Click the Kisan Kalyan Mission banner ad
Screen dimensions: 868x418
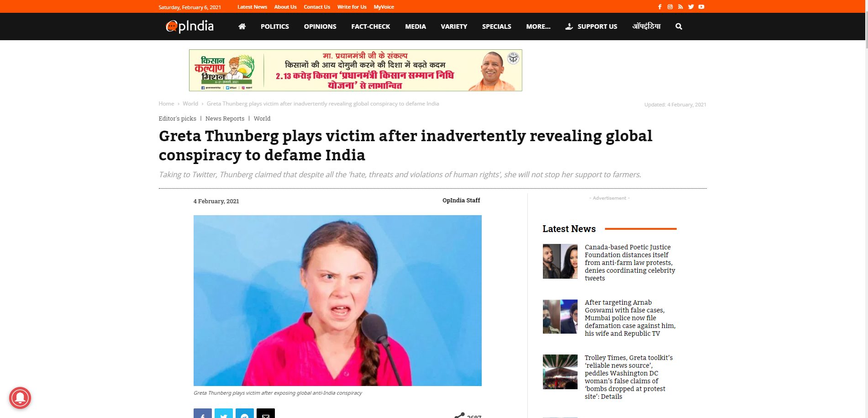(355, 70)
